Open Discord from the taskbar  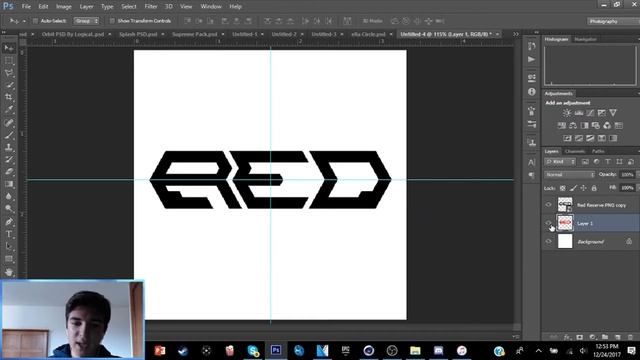point(438,351)
